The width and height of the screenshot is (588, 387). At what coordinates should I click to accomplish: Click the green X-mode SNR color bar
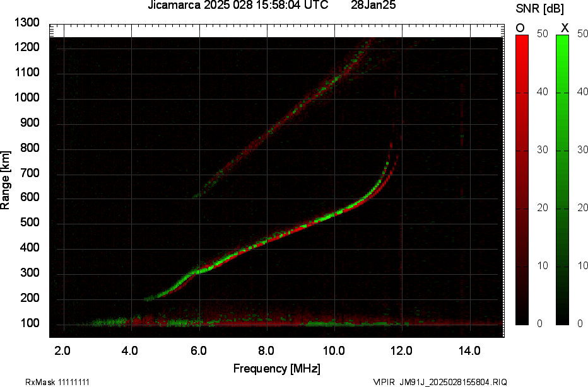click(x=562, y=180)
